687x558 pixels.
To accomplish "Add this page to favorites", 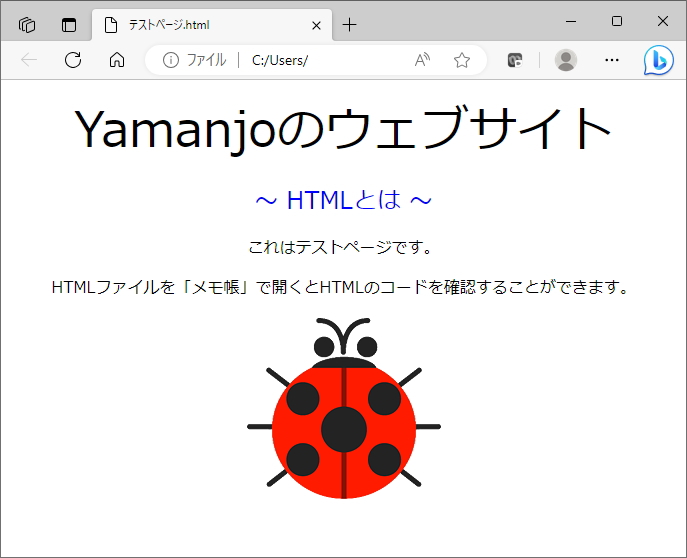I will pos(462,60).
